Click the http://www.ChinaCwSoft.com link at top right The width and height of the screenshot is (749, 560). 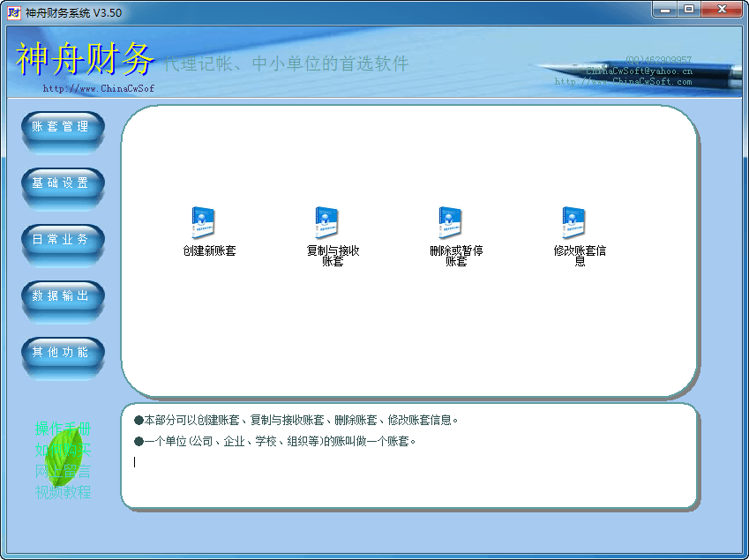click(623, 81)
